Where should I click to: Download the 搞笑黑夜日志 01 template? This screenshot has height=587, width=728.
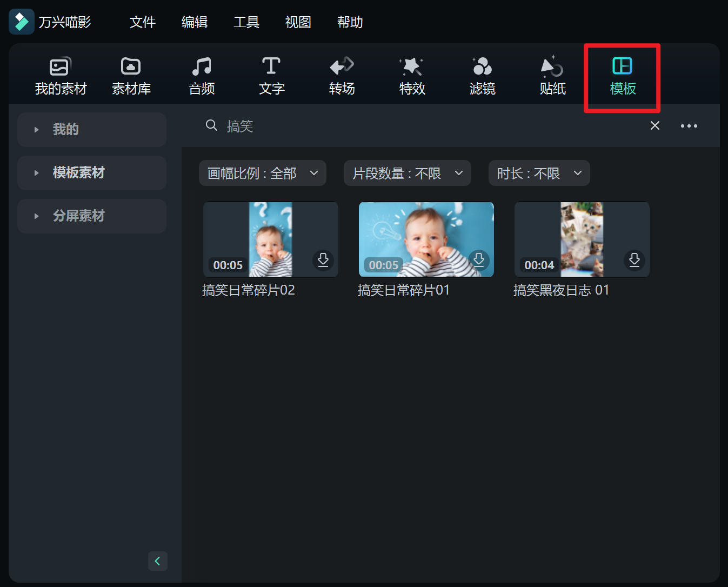(x=634, y=260)
